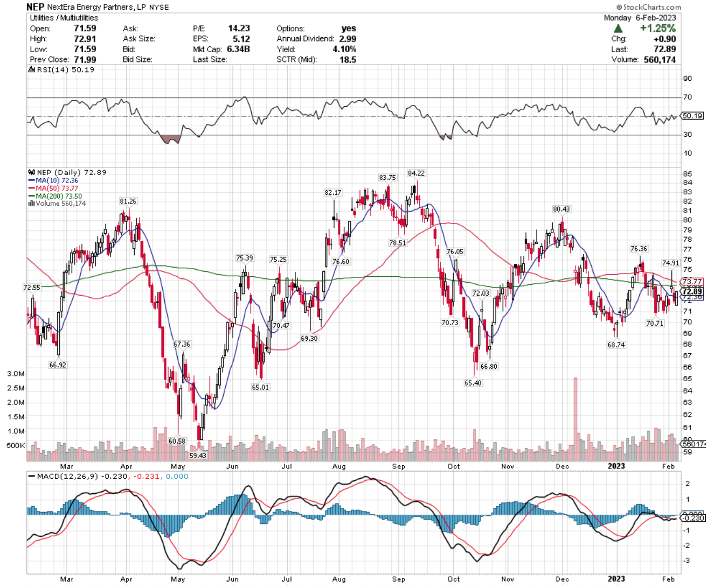Viewport: 721px width, 588px height.
Task: Click the MA(200) 73.50 legend entry
Action: tap(55, 196)
